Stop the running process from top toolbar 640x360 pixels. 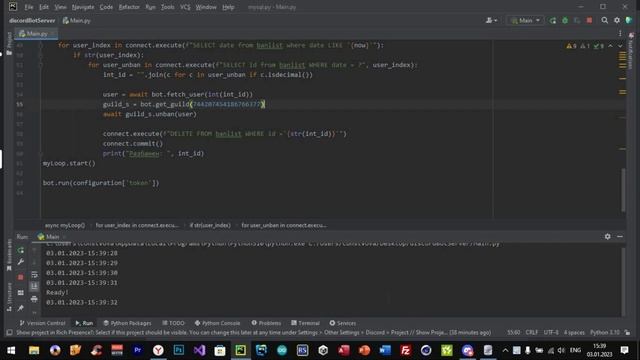coord(589,20)
